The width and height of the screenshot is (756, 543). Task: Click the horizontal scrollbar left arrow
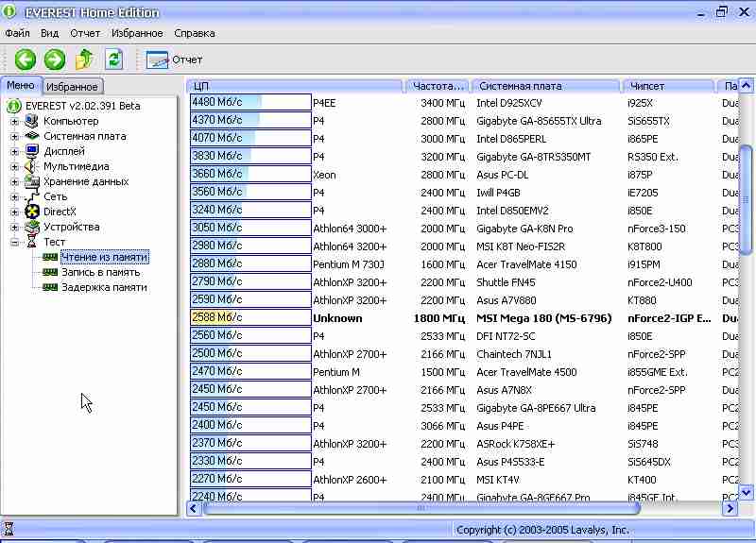194,508
